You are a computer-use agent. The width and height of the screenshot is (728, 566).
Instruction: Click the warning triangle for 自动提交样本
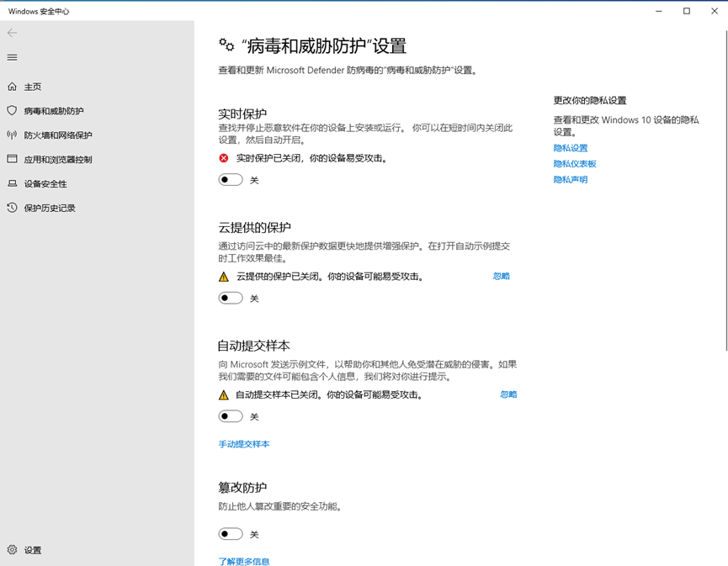(224, 395)
